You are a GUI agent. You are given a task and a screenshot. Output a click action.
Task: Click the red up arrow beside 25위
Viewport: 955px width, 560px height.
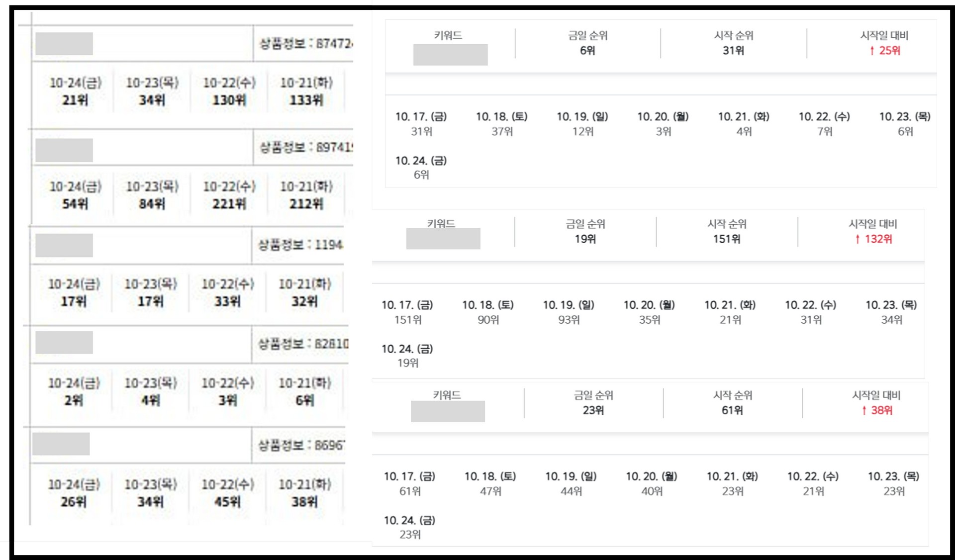pos(872,51)
